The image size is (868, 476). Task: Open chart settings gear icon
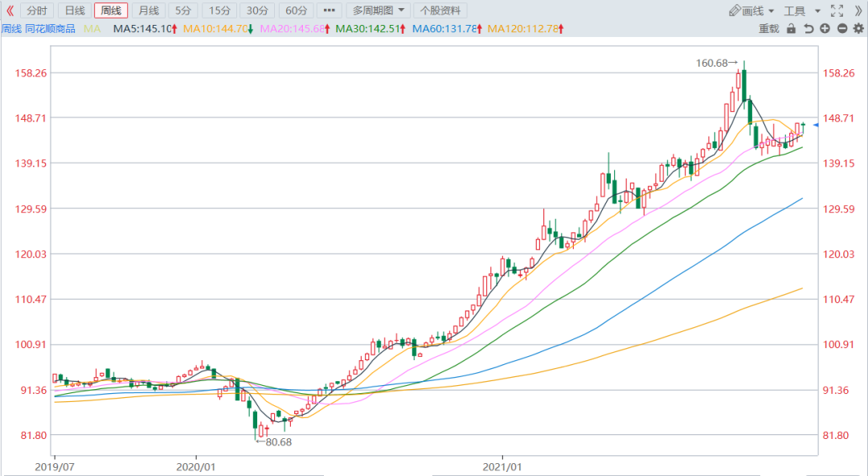[x=858, y=29]
